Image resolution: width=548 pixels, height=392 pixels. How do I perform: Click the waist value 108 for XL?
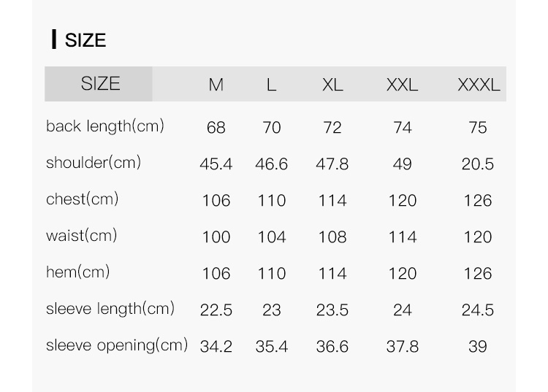coord(332,237)
